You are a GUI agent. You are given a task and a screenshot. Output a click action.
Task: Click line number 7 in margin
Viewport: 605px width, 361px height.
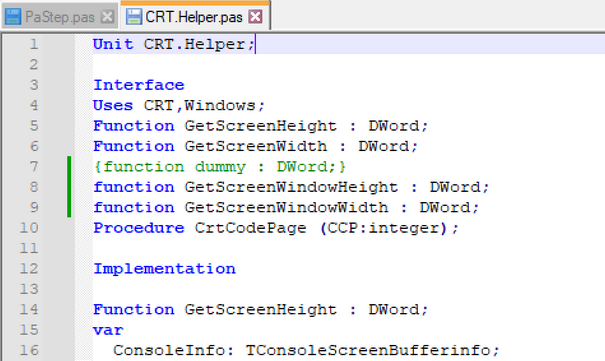34,167
